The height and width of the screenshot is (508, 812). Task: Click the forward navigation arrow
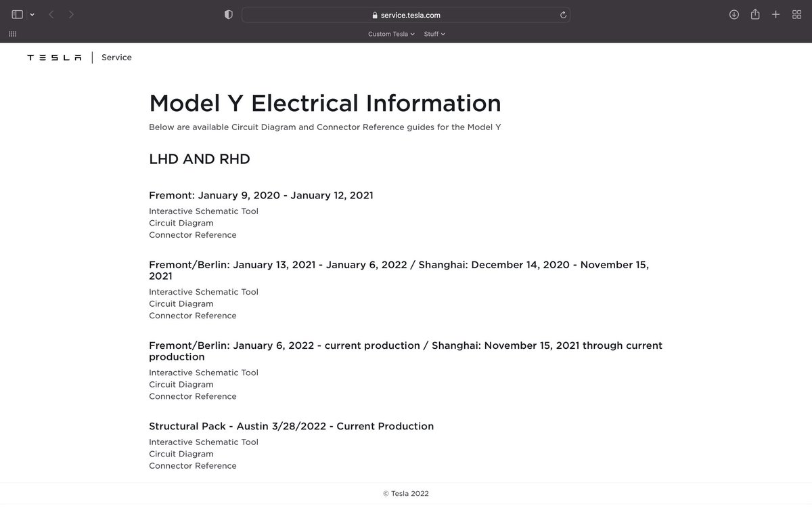click(70, 14)
